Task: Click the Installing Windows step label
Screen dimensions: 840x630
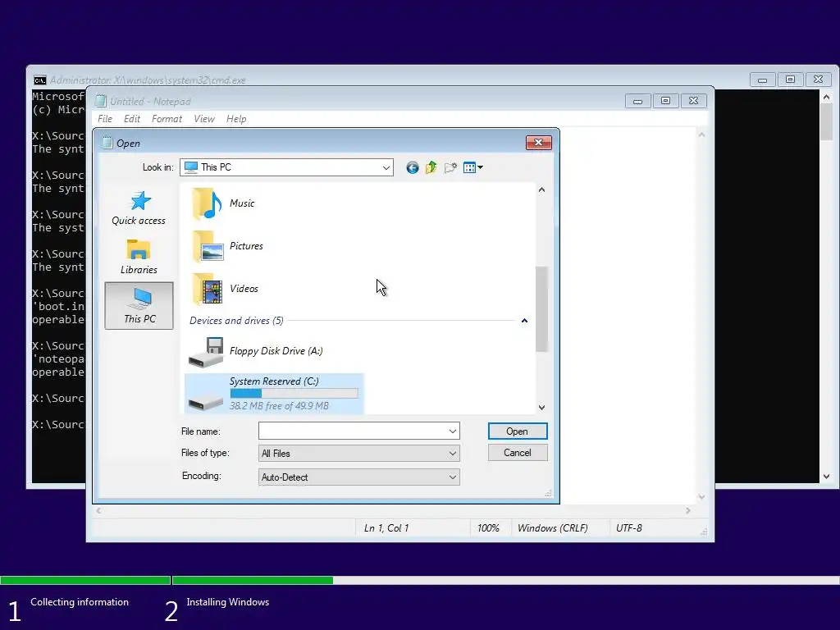Action: pos(228,602)
